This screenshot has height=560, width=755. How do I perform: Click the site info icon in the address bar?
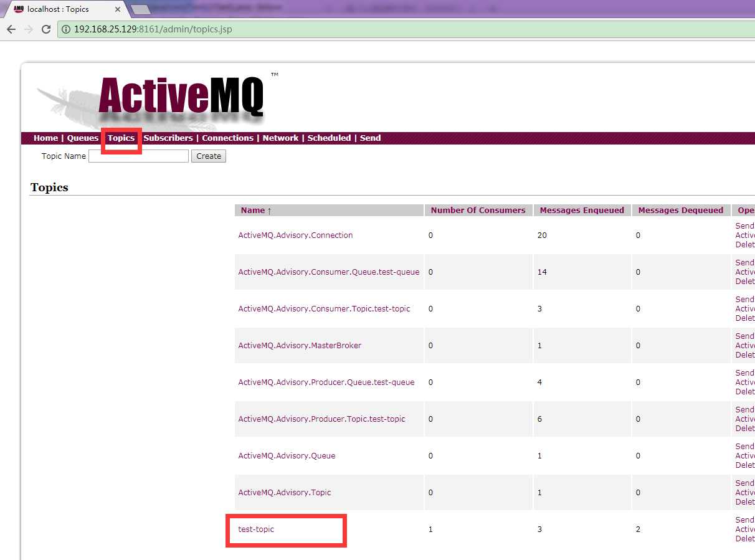66,29
